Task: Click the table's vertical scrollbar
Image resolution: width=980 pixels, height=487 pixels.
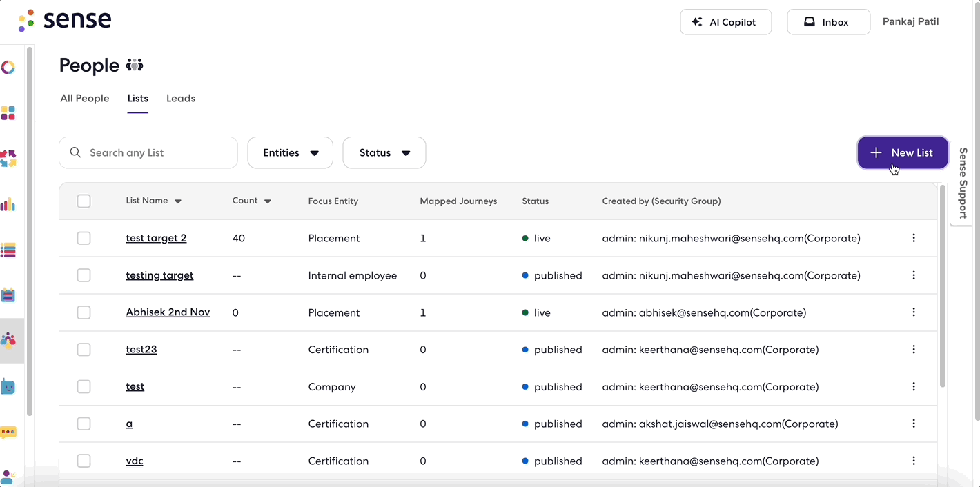Action: 943,286
